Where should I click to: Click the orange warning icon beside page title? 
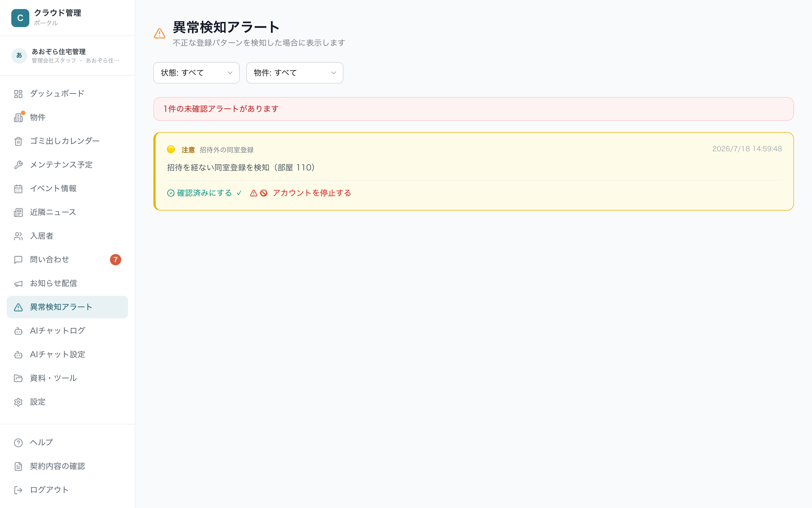point(159,33)
